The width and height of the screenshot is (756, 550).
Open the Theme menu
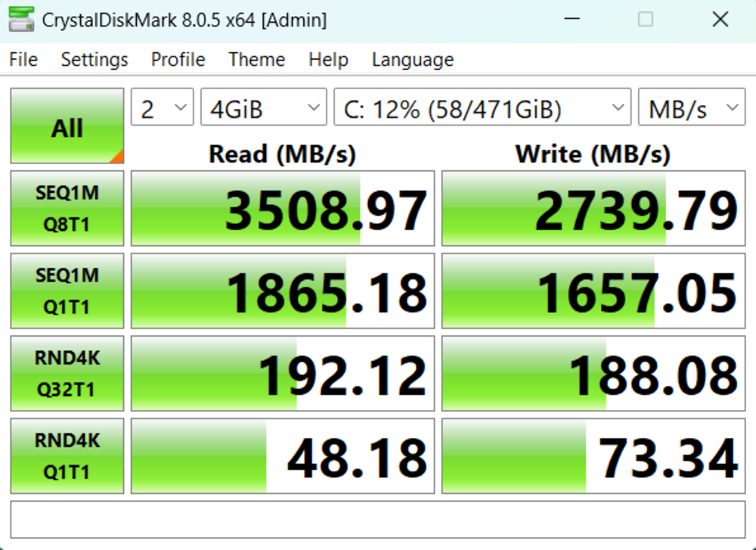(256, 59)
